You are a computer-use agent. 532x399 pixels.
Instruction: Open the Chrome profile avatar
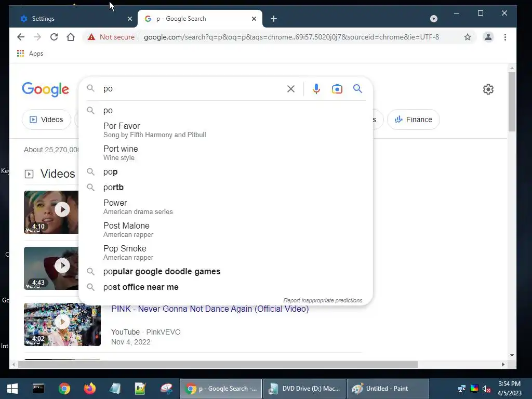(488, 37)
